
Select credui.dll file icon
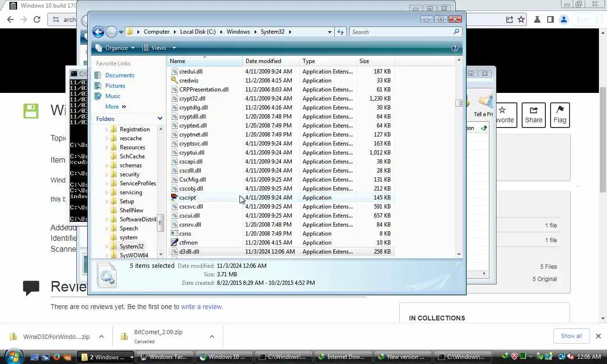coord(175,72)
